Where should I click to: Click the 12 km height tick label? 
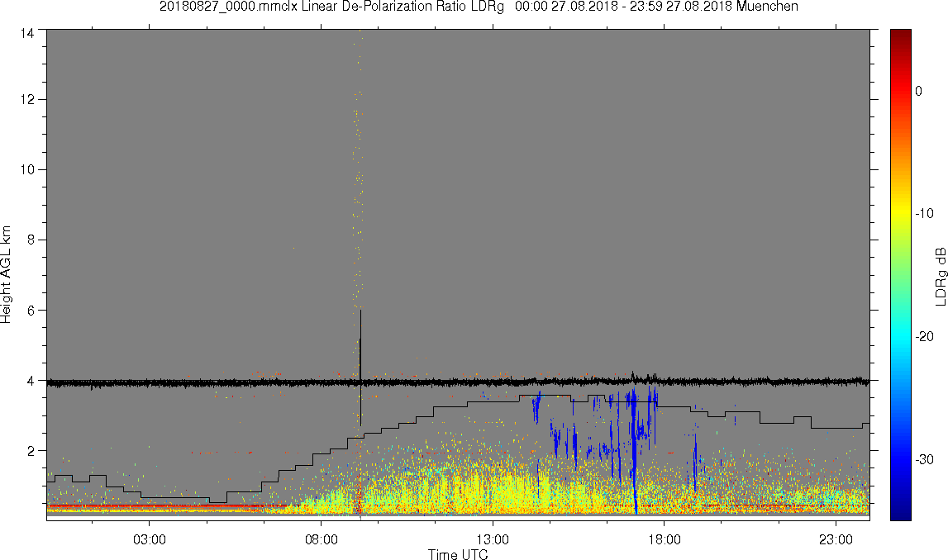coord(27,100)
